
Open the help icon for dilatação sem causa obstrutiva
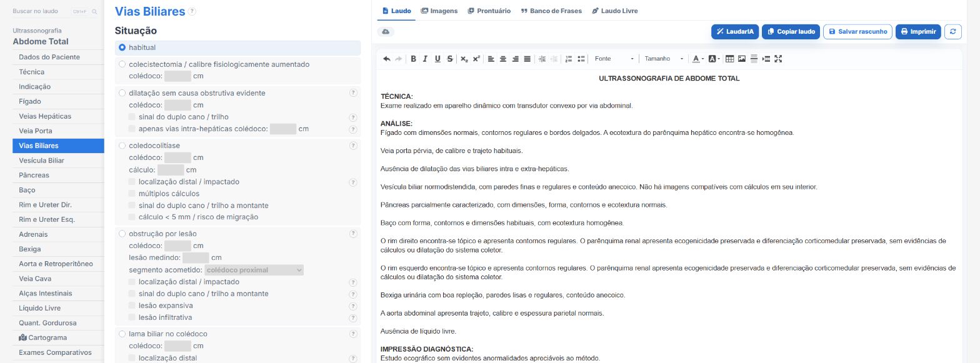tap(353, 93)
